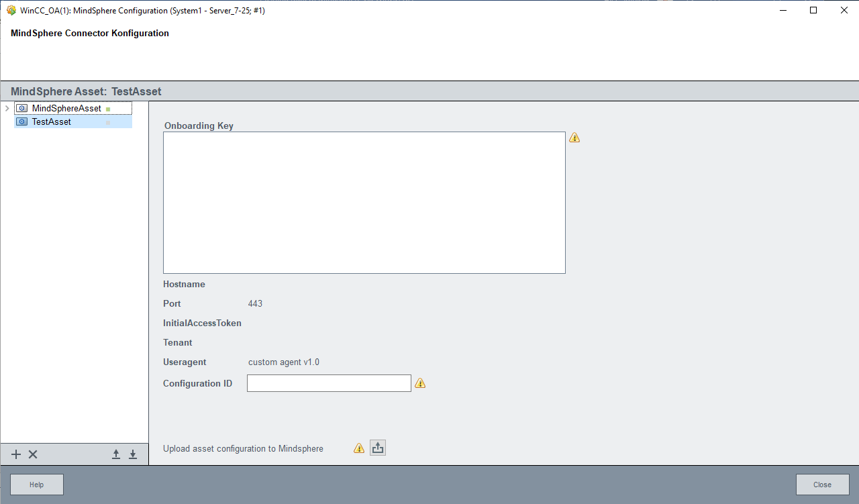
Task: Maximize the WinCC OA window
Action: tap(813, 10)
